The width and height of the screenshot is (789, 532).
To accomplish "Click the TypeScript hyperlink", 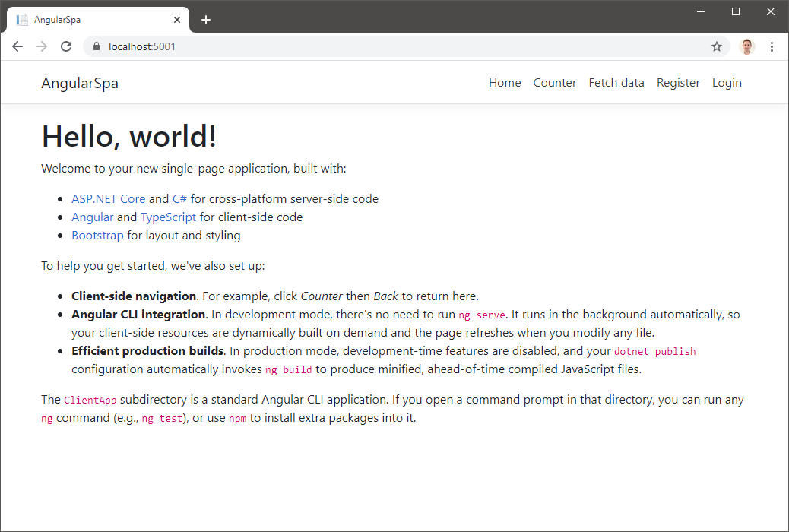I will point(168,217).
